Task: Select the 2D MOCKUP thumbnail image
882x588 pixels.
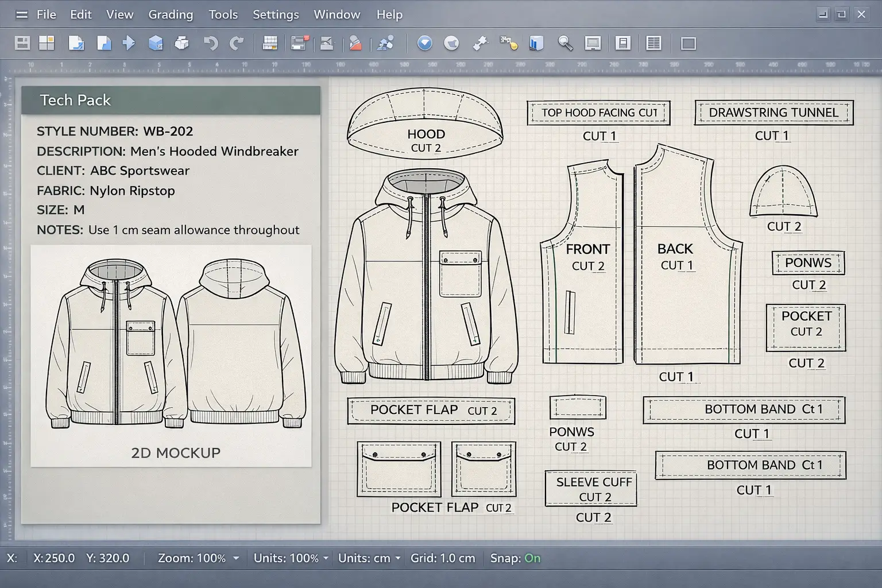Action: tap(171, 356)
